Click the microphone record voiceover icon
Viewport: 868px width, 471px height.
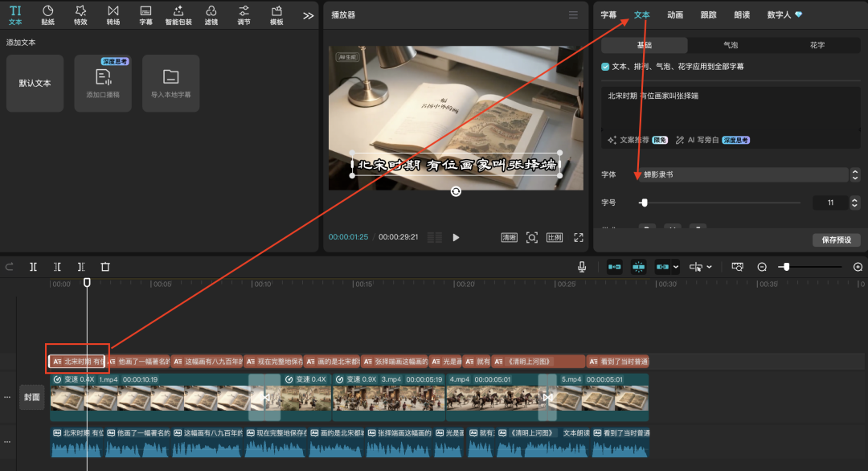[581, 267]
